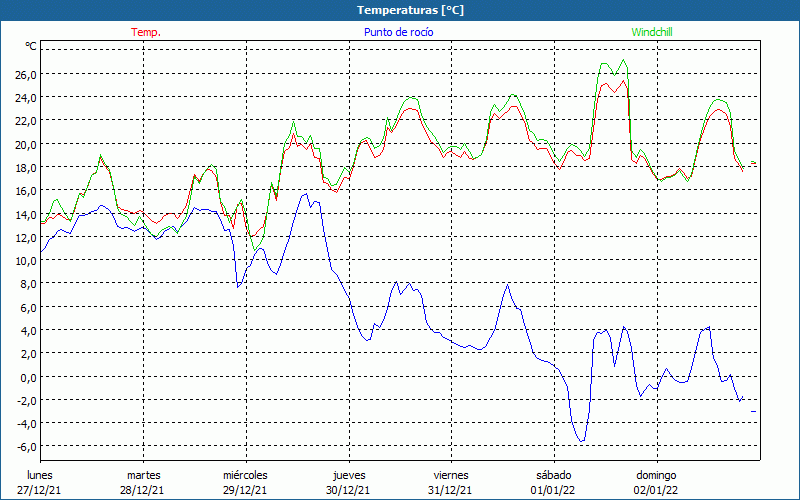Viewport: 800px width, 500px height.
Task: Click the 8,0 y-axis value
Action: coord(28,284)
